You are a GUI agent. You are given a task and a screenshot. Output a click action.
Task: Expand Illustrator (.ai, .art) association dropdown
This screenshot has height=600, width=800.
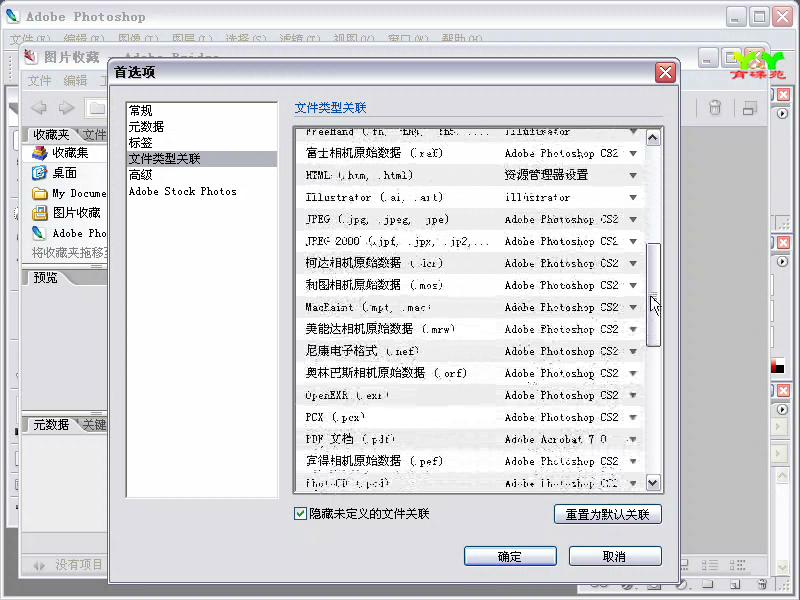pyautogui.click(x=633, y=197)
